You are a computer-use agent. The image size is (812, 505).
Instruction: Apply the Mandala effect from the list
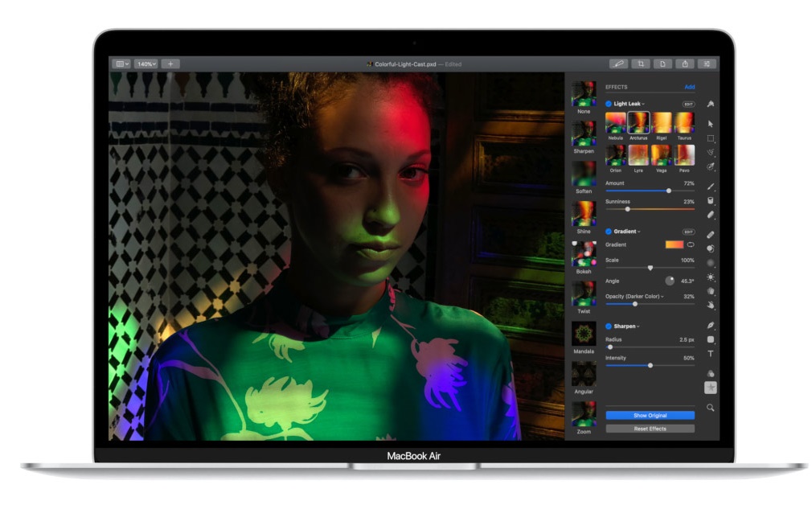point(584,335)
